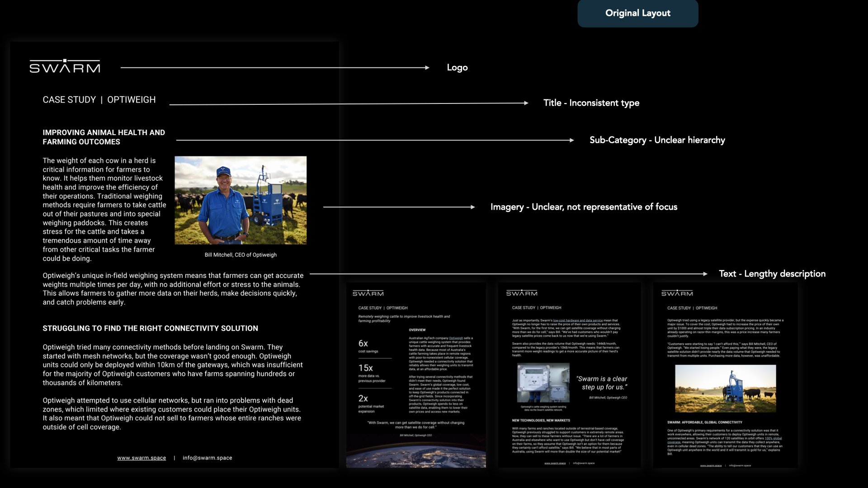Click the Earth from space image

coord(416,451)
